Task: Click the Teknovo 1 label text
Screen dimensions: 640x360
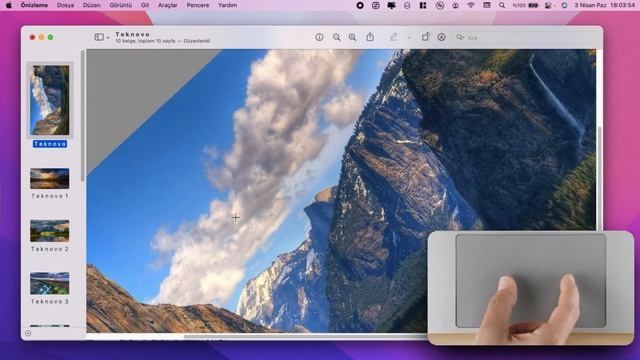Action: [50, 196]
